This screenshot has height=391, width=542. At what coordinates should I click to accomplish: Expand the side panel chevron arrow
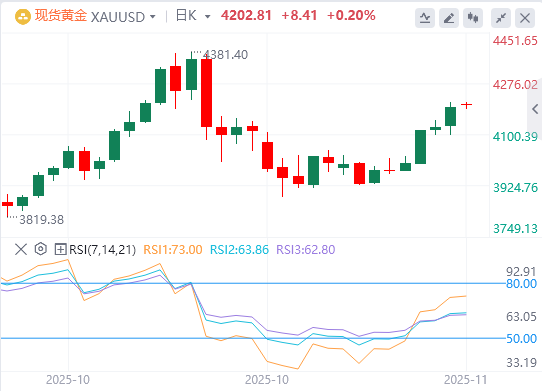pyautogui.click(x=535, y=109)
